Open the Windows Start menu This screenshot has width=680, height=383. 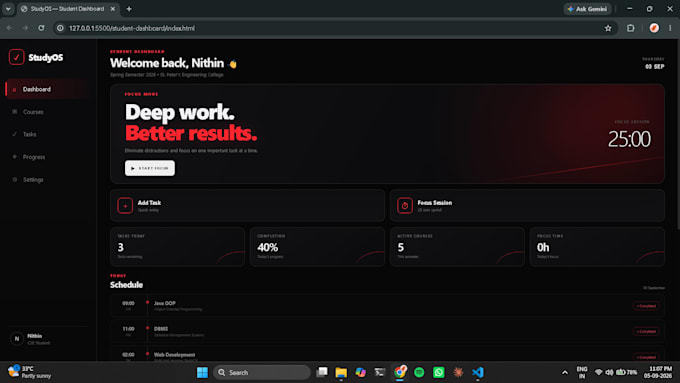[202, 373]
